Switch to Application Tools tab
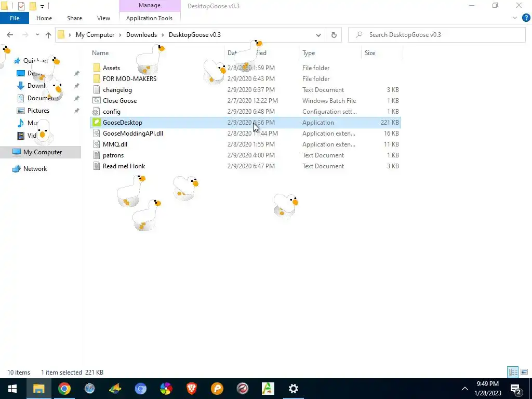This screenshot has height=399, width=532. [149, 18]
